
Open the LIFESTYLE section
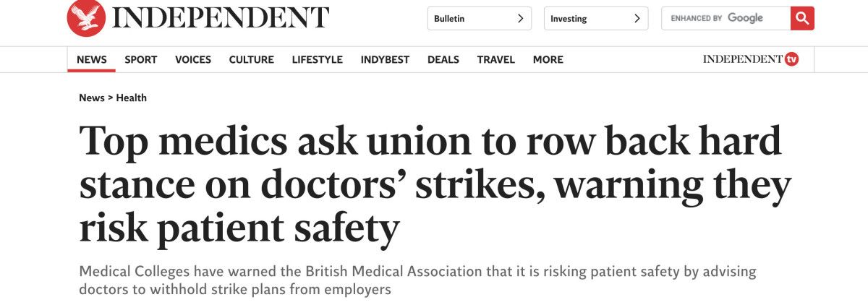pos(317,60)
